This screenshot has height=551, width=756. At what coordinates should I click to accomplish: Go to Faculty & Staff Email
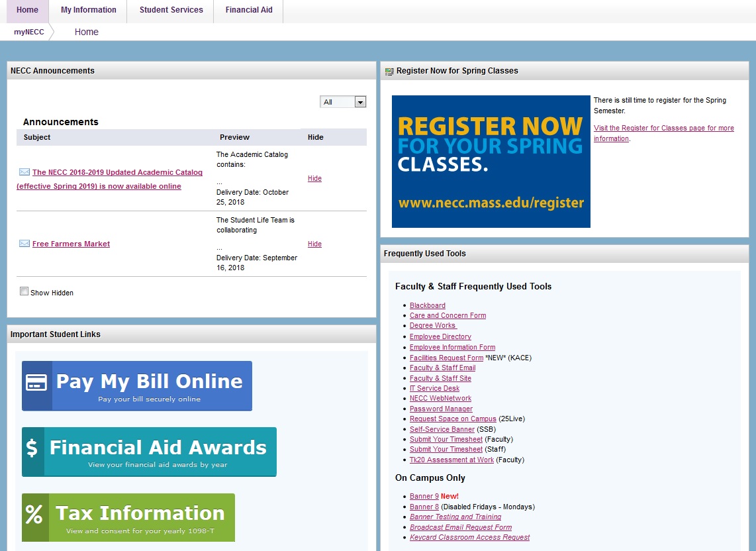[442, 368]
